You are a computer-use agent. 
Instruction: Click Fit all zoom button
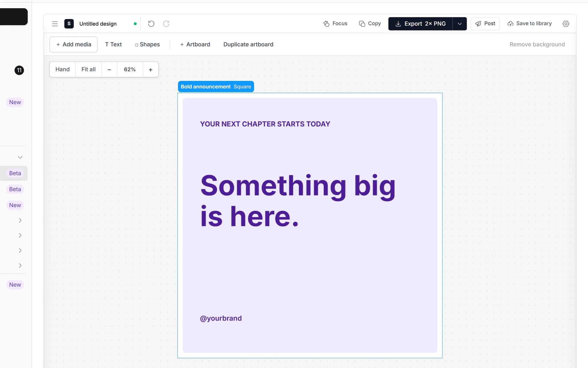point(88,69)
